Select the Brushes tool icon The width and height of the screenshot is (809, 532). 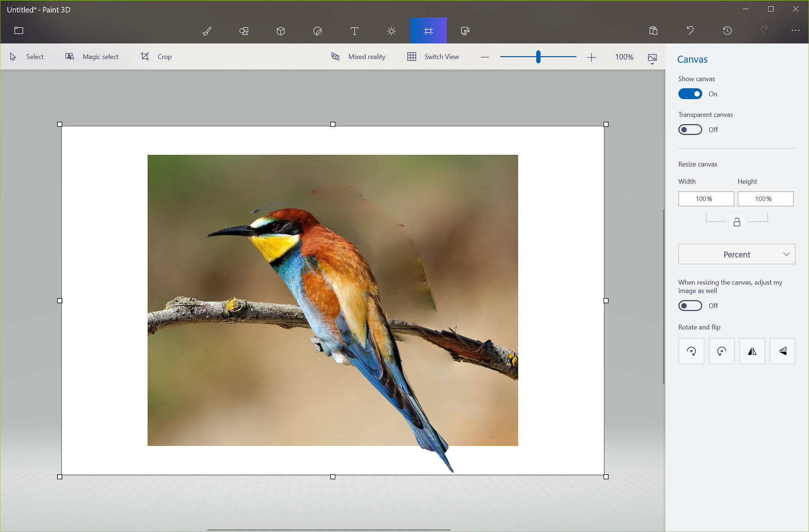pyautogui.click(x=207, y=31)
